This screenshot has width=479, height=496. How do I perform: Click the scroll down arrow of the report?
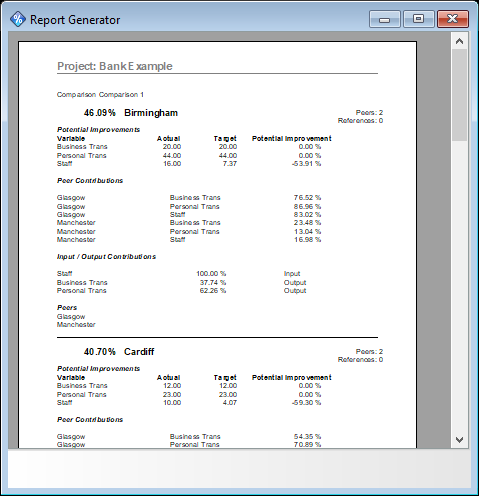pyautogui.click(x=459, y=440)
